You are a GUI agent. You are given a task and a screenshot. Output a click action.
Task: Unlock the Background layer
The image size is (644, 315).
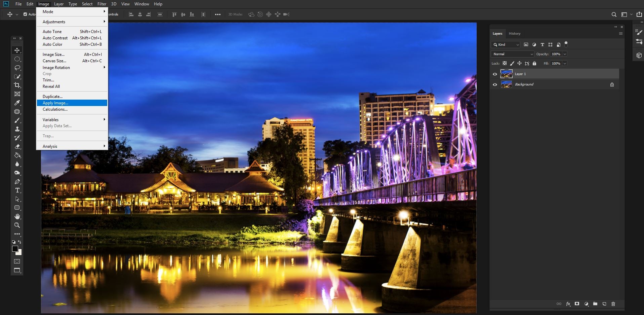click(x=612, y=84)
